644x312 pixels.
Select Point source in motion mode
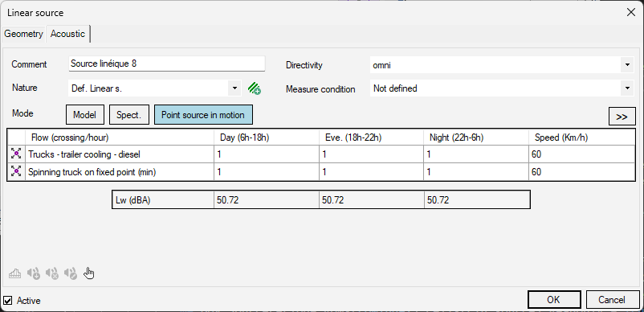coord(203,115)
